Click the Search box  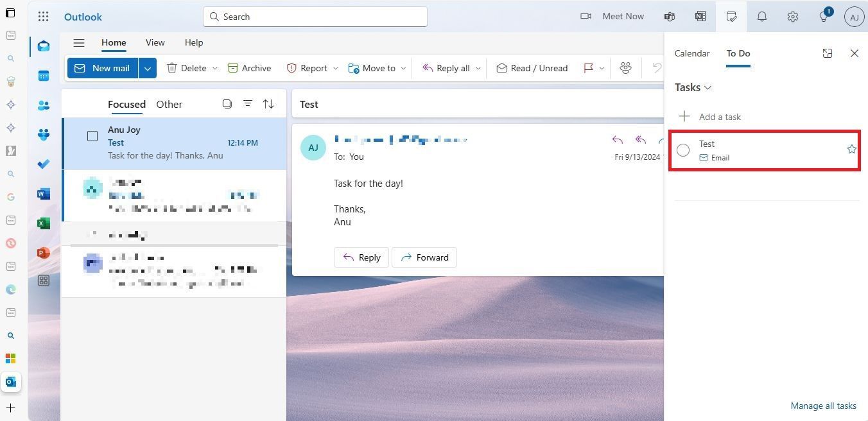point(315,17)
